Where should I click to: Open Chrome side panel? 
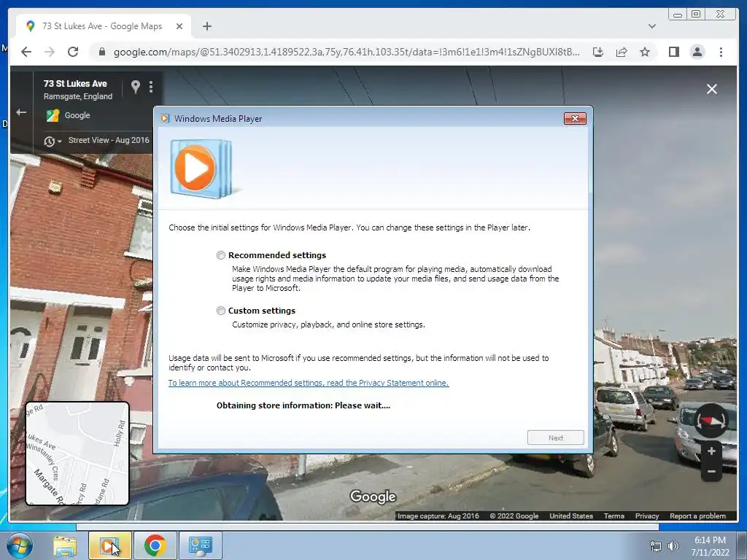point(673,52)
